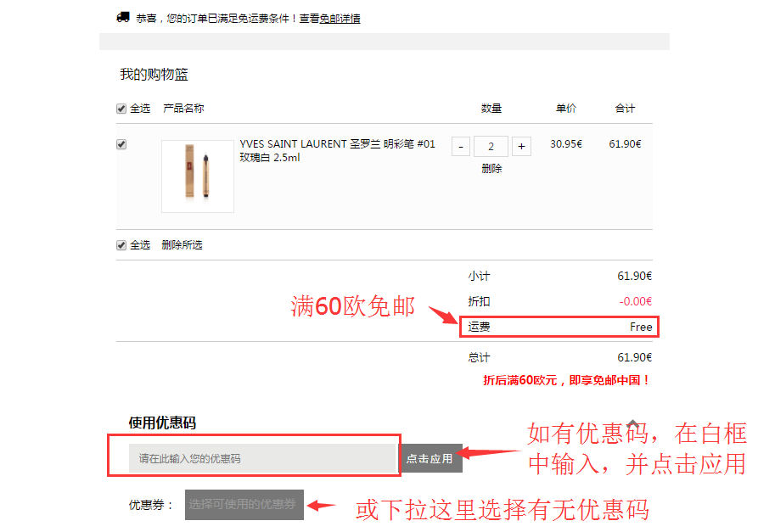Click the 小计 subtotal value 61.90€

(x=634, y=276)
